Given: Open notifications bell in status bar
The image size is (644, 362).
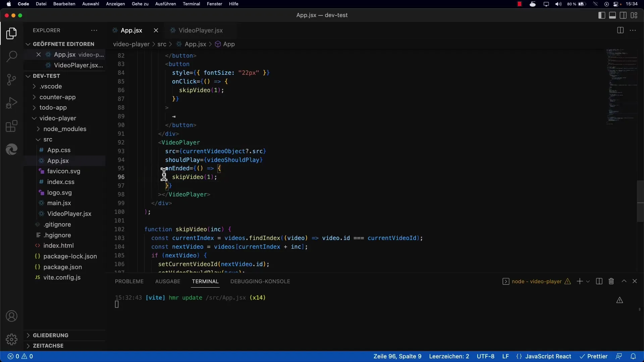Looking at the screenshot, I should pyautogui.click(x=633, y=356).
